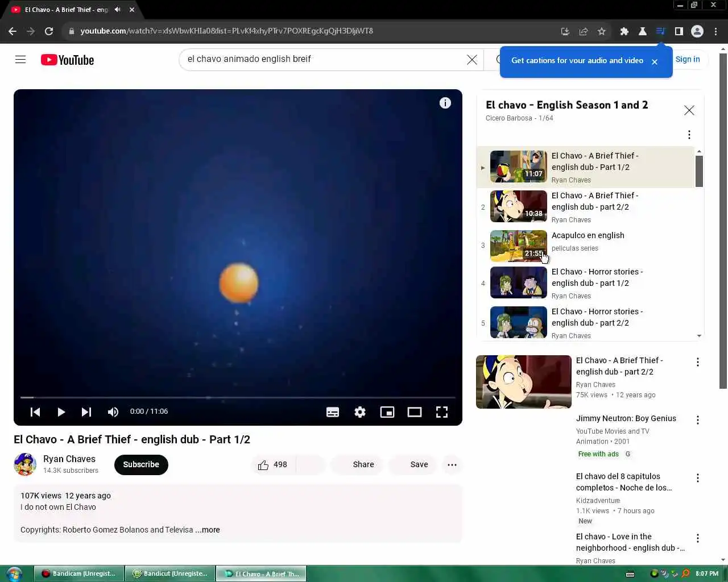Share this video
728x582 pixels.
357,465
